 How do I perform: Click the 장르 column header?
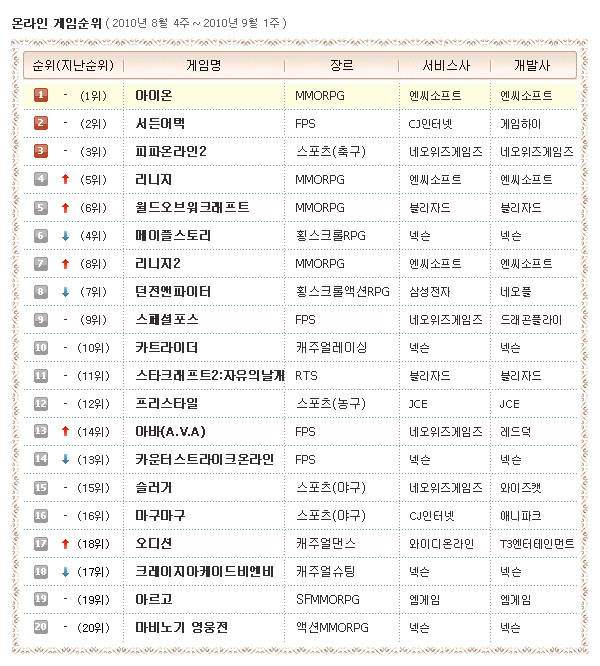tap(341, 65)
